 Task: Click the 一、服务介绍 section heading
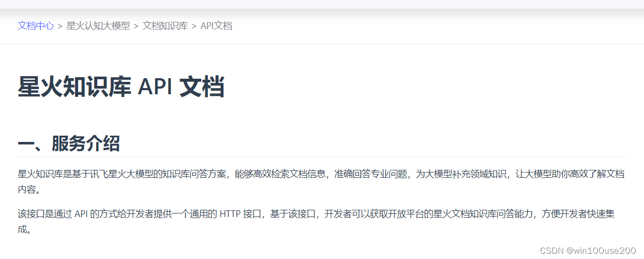point(69,143)
